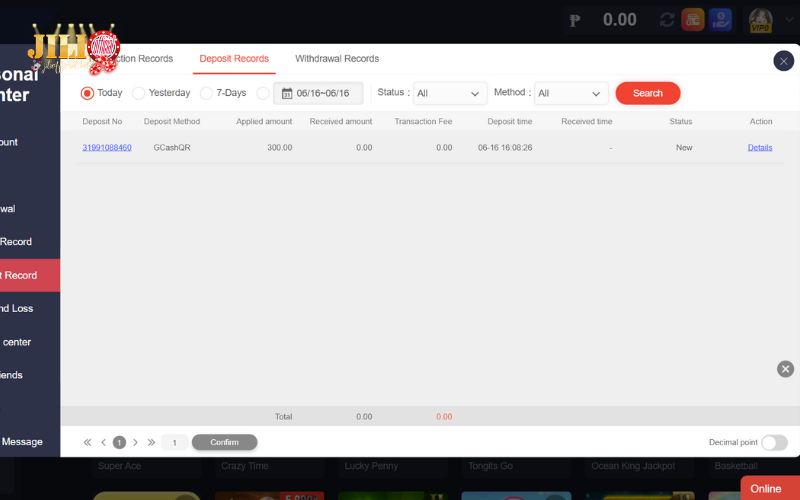Select Deposit Record in sidebar

30,276
